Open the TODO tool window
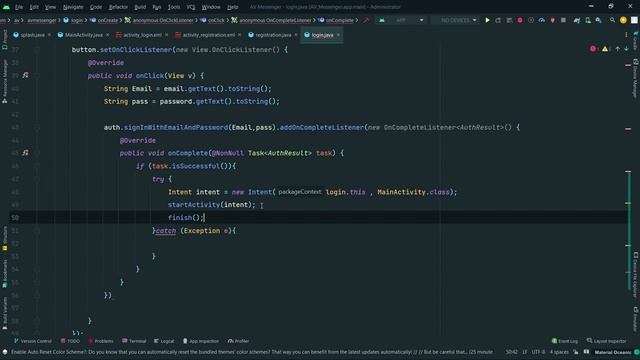Screen dimensions: 640x360 coord(70,341)
